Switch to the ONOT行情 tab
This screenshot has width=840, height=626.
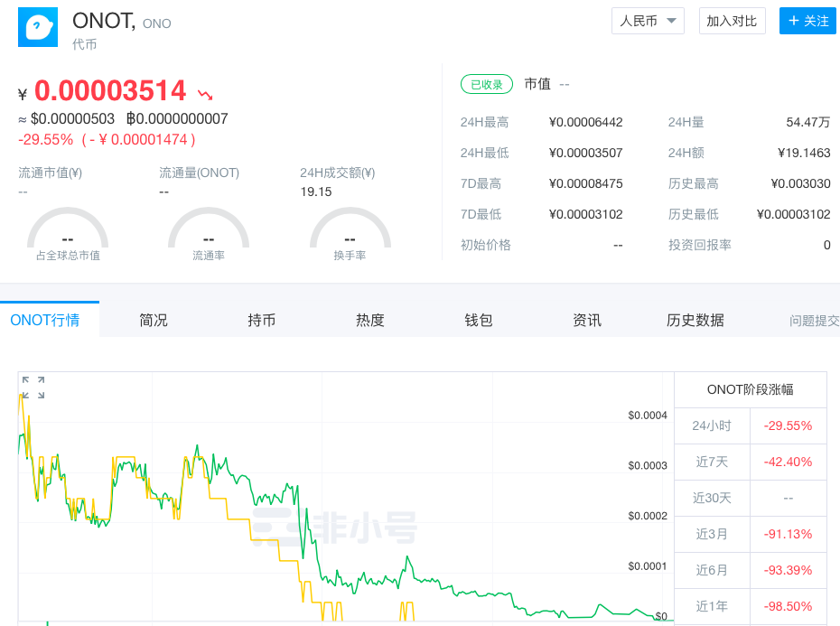coord(44,320)
